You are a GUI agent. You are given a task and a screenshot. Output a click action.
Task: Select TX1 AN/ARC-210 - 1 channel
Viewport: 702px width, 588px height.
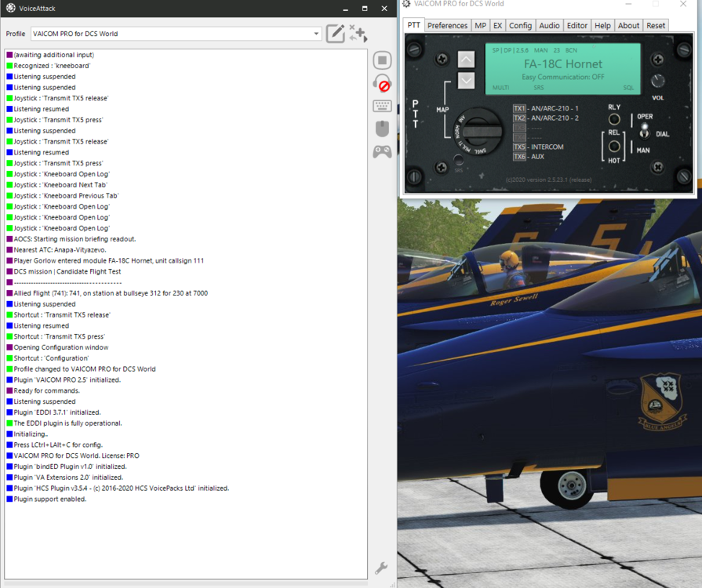(x=519, y=108)
